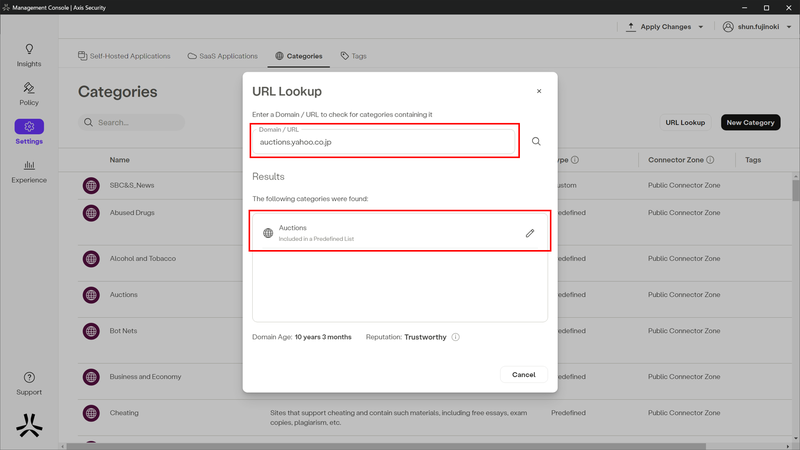Focus the Categories Search field

132,122
